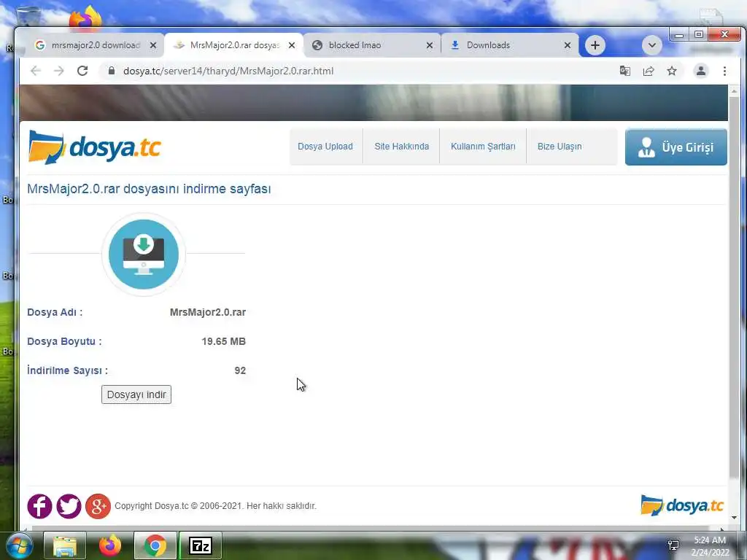Image resolution: width=747 pixels, height=560 pixels.
Task: Go back to previous page
Action: 36,71
